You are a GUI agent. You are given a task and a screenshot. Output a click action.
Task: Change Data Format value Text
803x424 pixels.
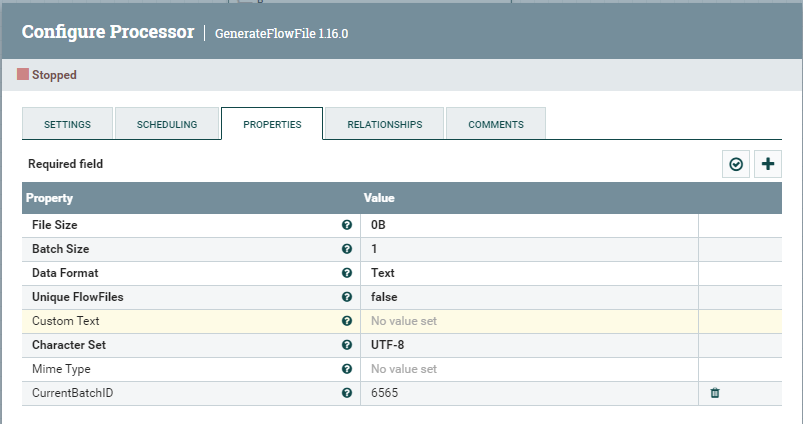(529, 273)
